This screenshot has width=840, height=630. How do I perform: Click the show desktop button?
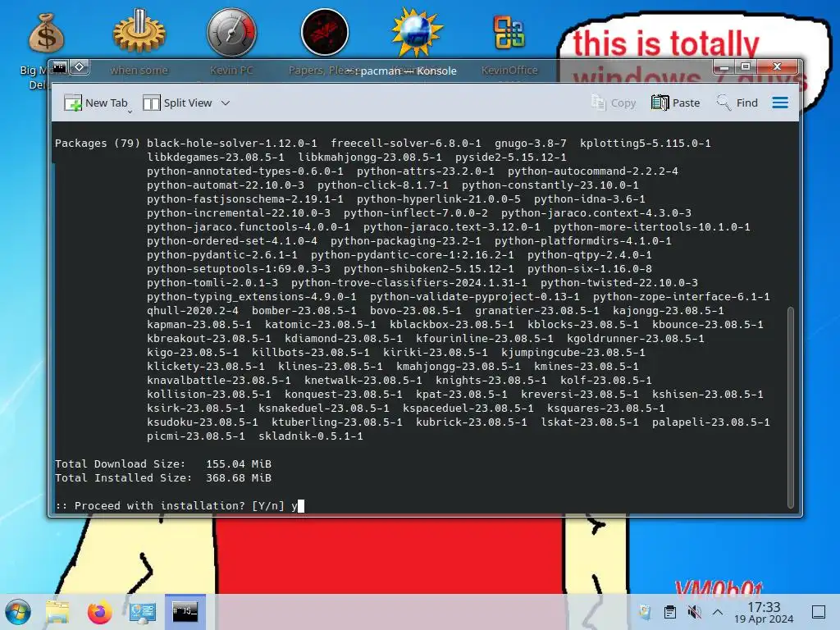[x=819, y=612]
